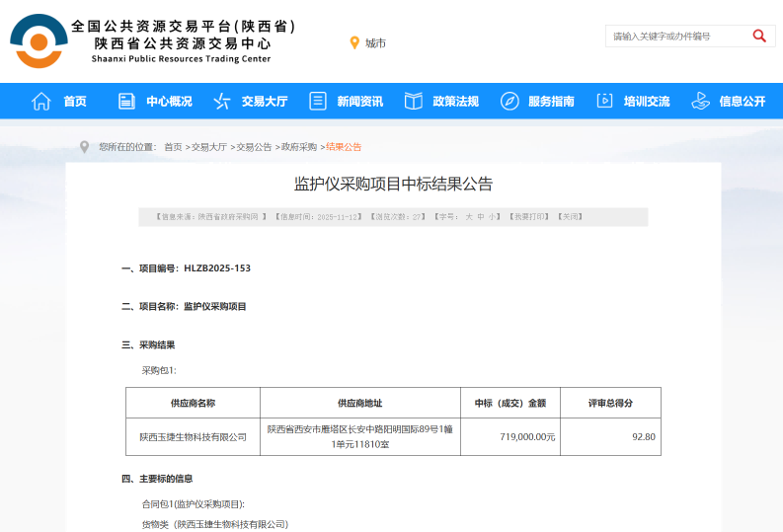Click the 我要打印 print link
This screenshot has width=783, height=532.
(x=529, y=216)
